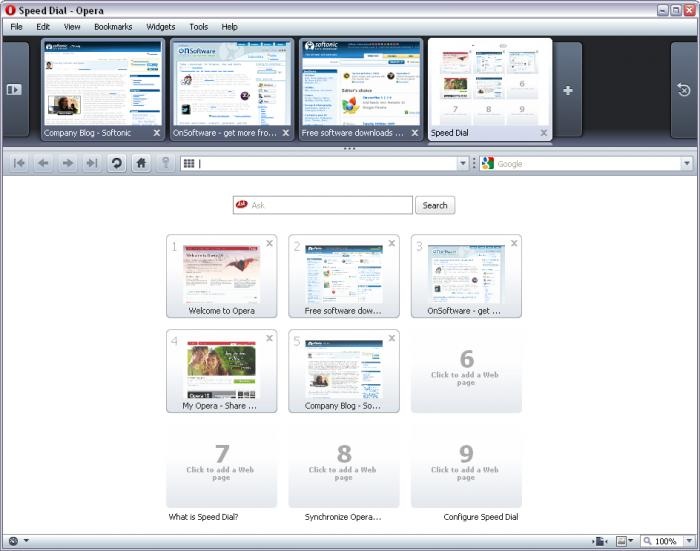
Task: Open the Bookmarks menu
Action: (x=113, y=27)
